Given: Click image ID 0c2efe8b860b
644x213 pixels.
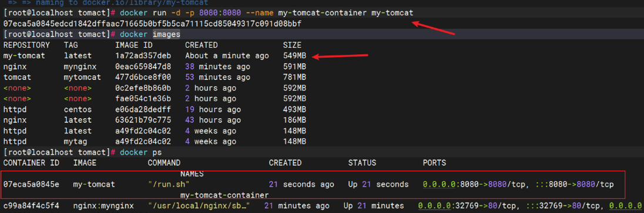Looking at the screenshot, I should point(143,88).
